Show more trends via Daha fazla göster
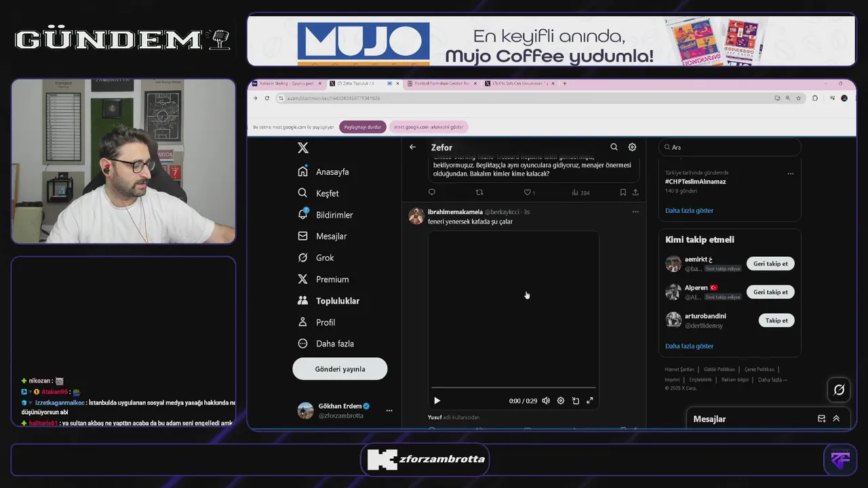The image size is (868, 488). click(x=689, y=210)
